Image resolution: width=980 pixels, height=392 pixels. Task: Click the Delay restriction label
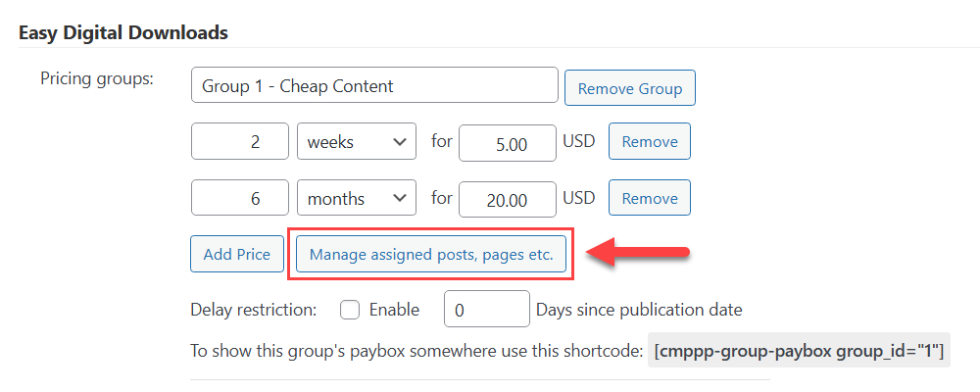coord(254,310)
